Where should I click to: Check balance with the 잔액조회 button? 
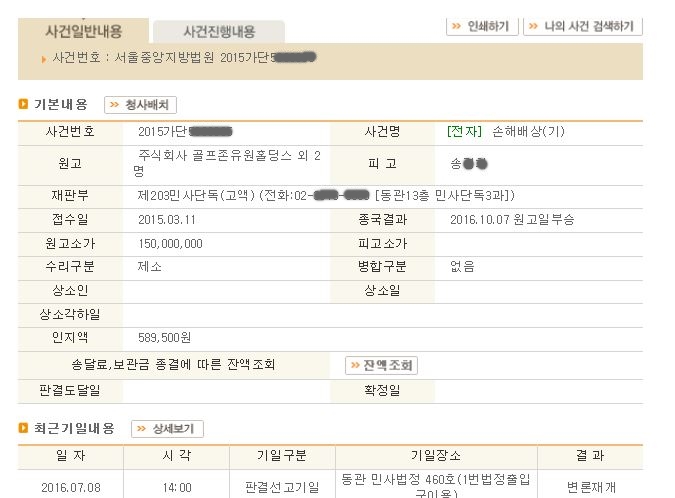(x=381, y=365)
